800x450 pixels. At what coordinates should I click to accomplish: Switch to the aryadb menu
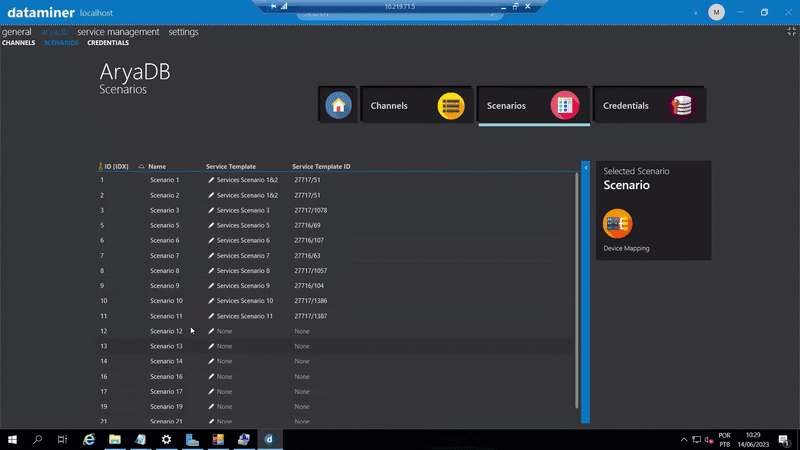(54, 32)
